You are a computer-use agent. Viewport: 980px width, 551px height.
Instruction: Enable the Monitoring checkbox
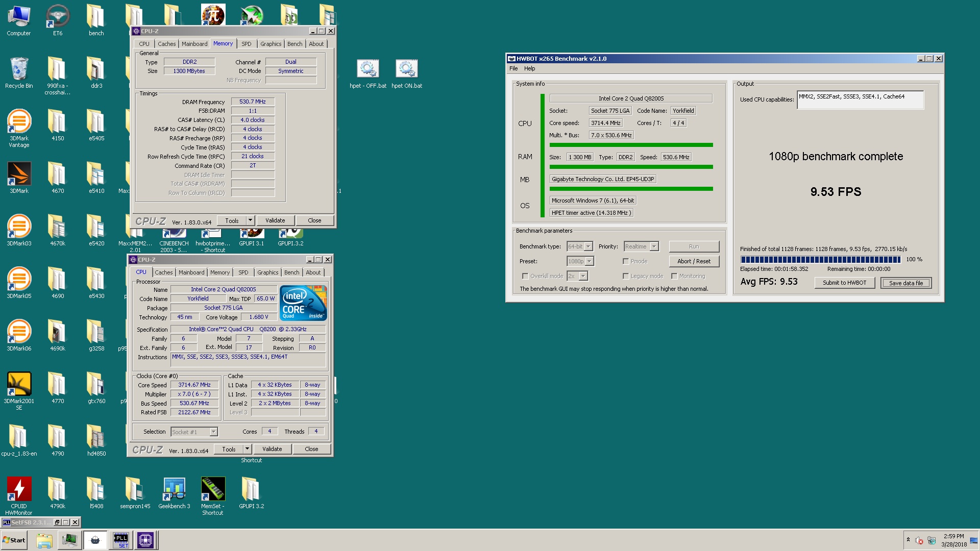coord(674,276)
